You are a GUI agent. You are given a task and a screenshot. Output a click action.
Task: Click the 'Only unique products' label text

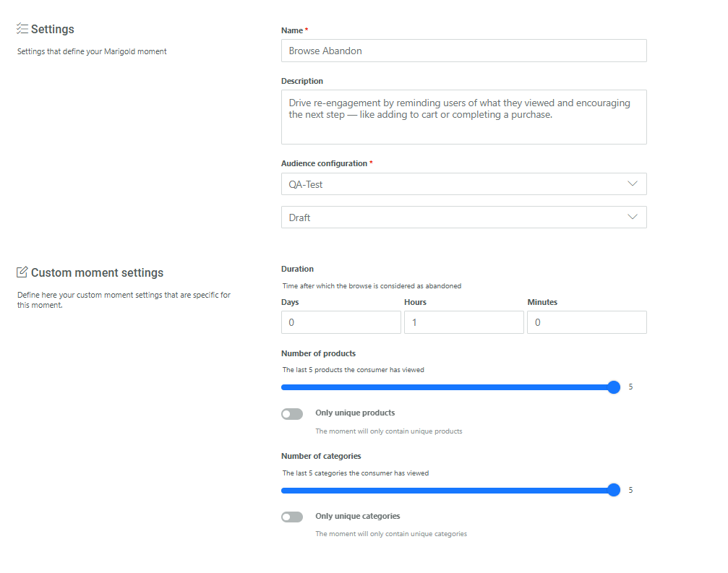[355, 413]
